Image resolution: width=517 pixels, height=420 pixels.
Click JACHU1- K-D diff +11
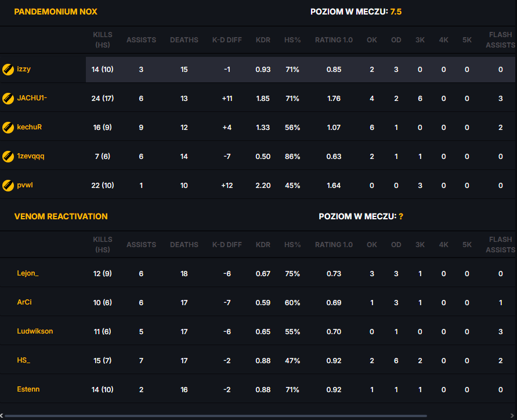pyautogui.click(x=227, y=99)
